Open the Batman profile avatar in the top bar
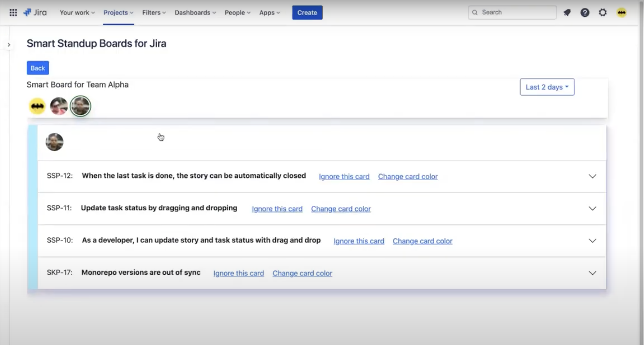 (621, 13)
